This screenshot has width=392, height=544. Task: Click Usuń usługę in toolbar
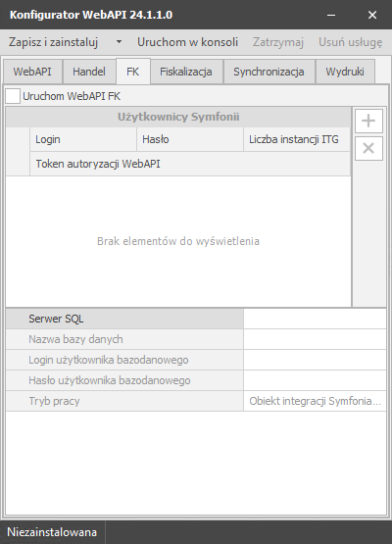(x=351, y=42)
